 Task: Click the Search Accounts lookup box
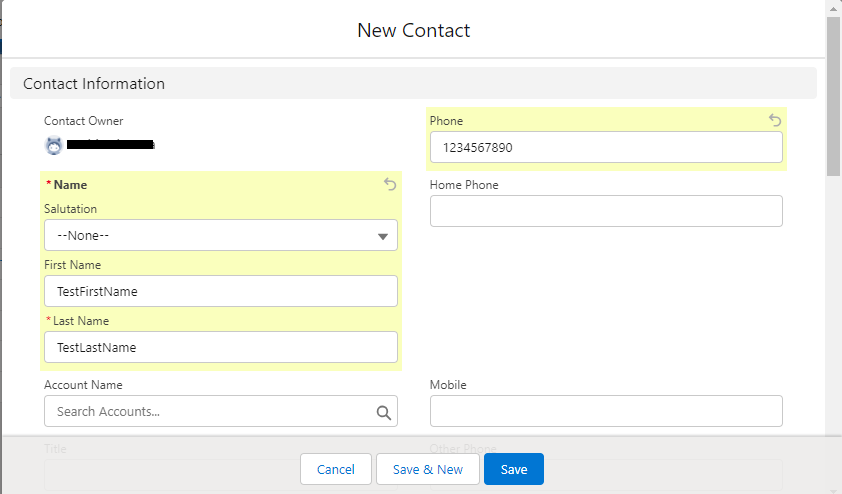point(221,411)
